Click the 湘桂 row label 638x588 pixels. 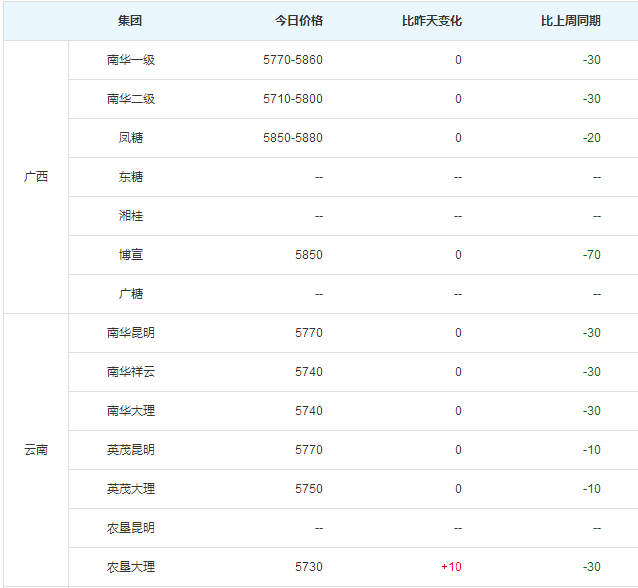tap(131, 216)
